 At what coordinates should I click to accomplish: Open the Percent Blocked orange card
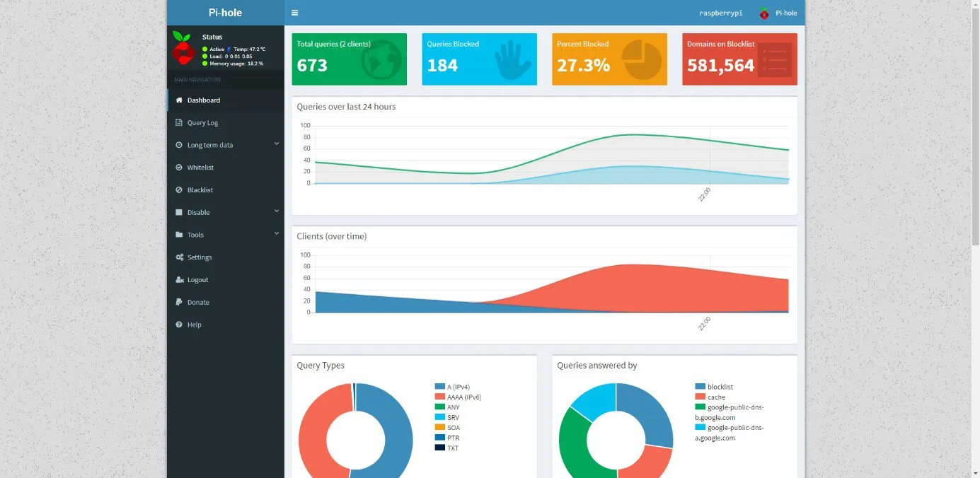(609, 59)
